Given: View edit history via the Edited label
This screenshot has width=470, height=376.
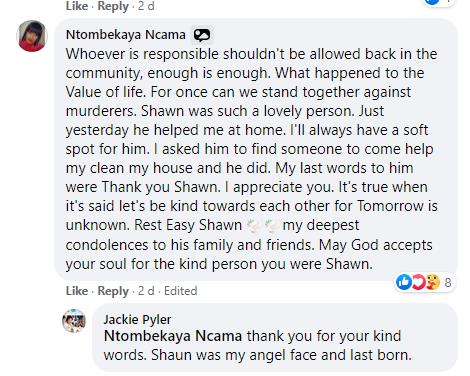Looking at the screenshot, I should pyautogui.click(x=180, y=291).
